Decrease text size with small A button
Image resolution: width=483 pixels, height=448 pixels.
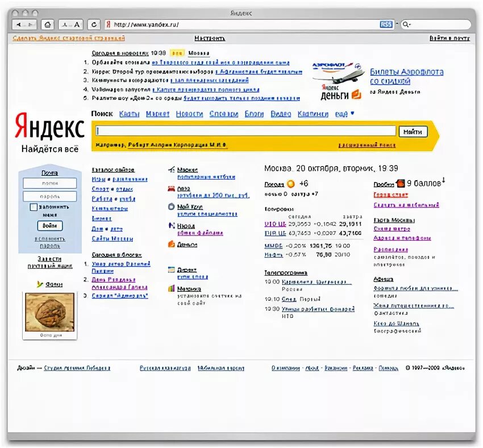pyautogui.click(x=65, y=24)
